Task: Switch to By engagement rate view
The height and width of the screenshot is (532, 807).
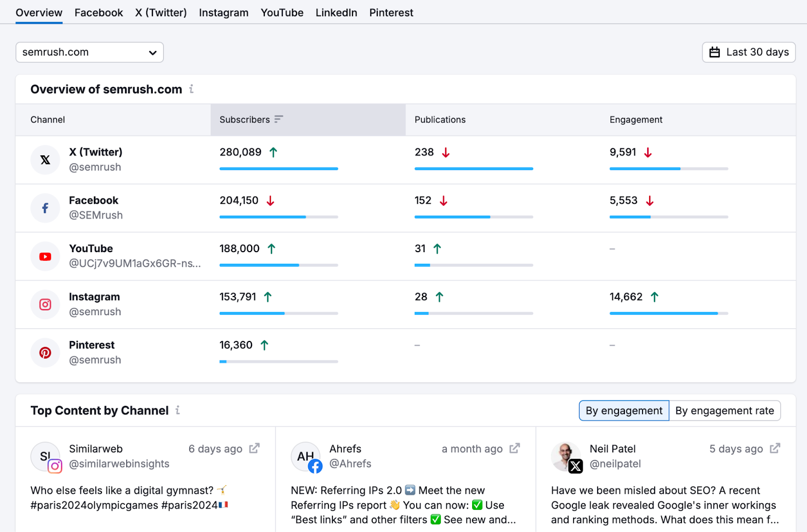Action: [x=724, y=410]
